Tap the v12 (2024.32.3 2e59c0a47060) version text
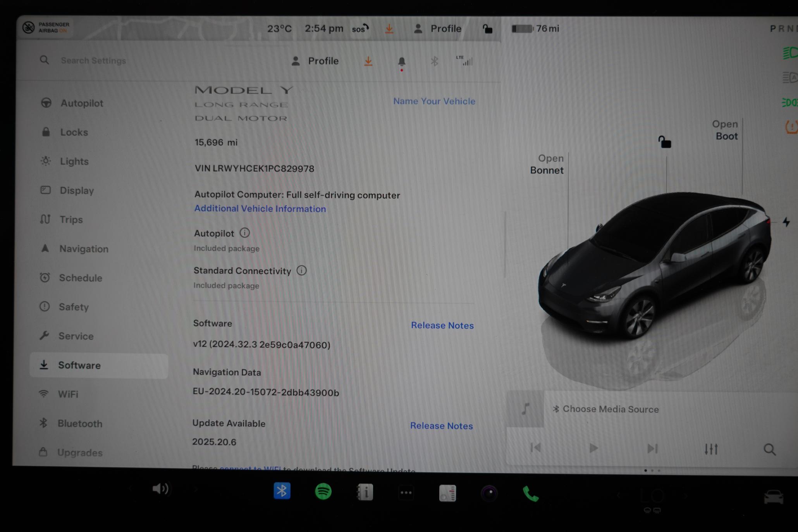Screen dimensions: 798x532 [x=261, y=344]
